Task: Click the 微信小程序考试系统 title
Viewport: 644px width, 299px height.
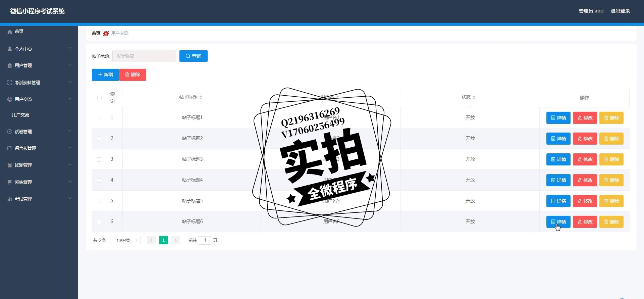Action: pos(37,11)
